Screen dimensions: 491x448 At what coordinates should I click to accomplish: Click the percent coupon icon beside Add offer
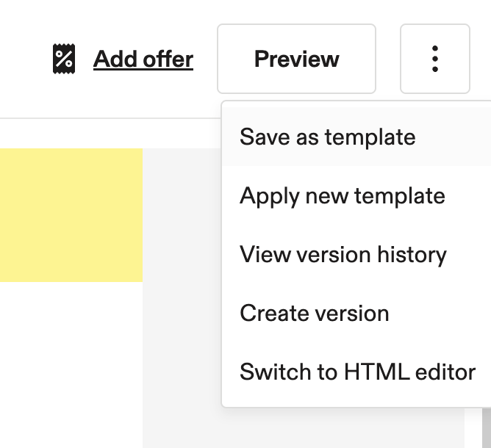[64, 59]
